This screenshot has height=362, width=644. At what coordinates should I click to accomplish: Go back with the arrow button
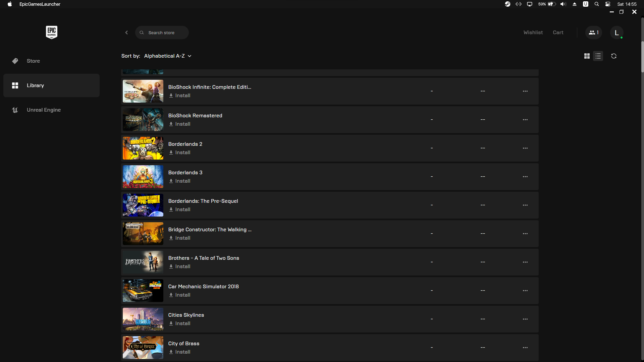[126, 33]
